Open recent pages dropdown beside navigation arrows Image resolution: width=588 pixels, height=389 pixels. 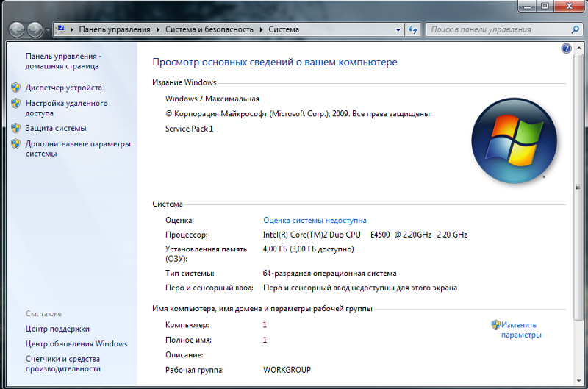pyautogui.click(x=48, y=29)
